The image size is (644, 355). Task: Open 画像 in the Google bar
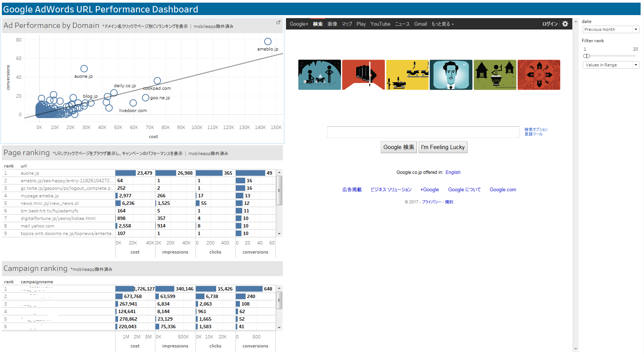coord(332,24)
